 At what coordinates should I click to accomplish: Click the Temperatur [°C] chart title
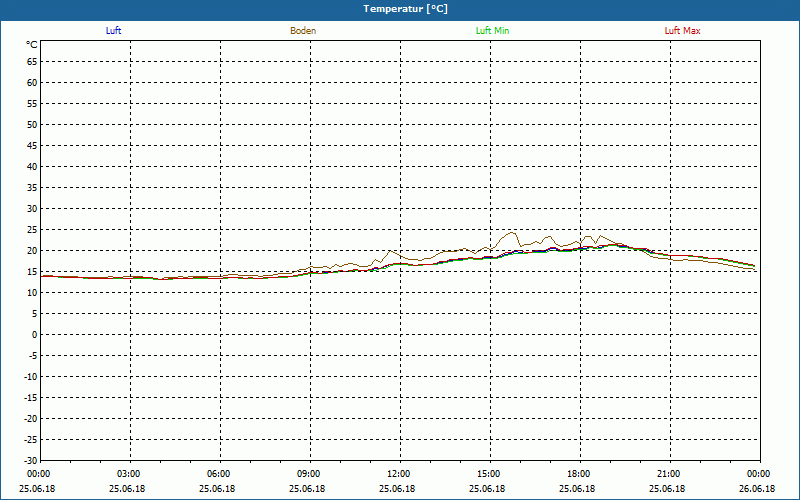[x=406, y=9]
